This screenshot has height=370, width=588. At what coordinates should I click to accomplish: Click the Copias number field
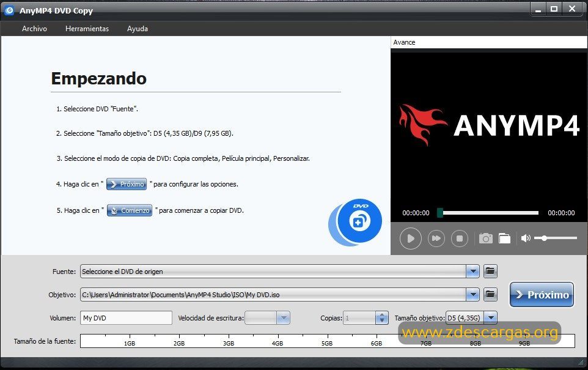coord(359,318)
